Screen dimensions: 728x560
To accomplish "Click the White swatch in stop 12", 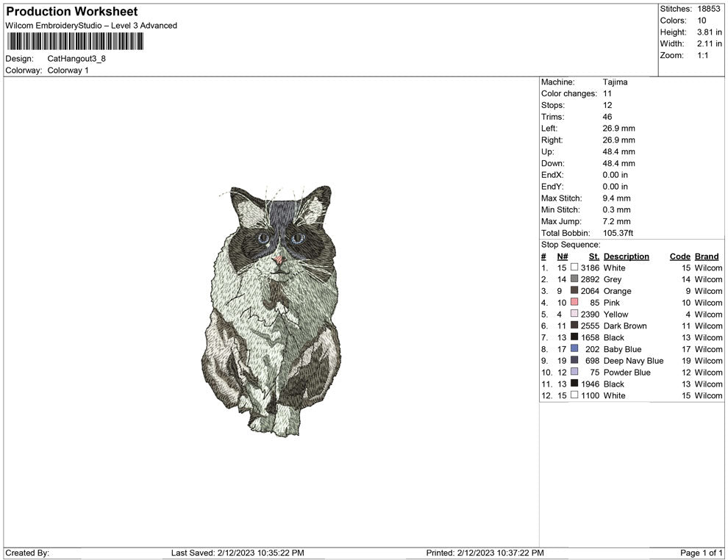I will tap(574, 395).
